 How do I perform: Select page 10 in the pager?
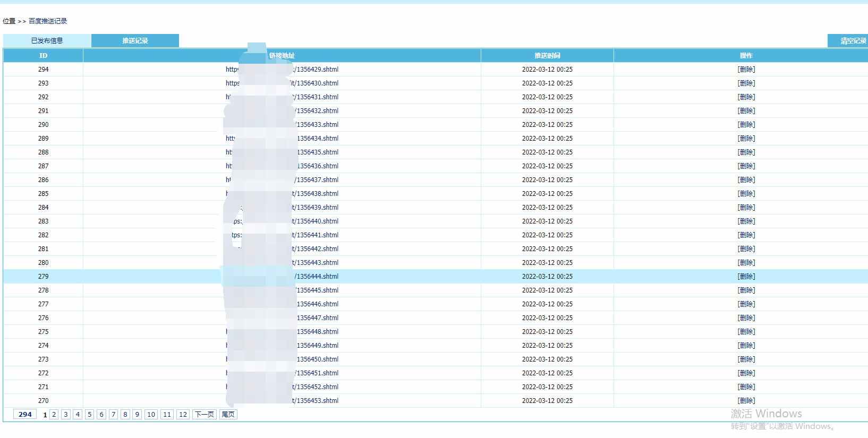(151, 415)
